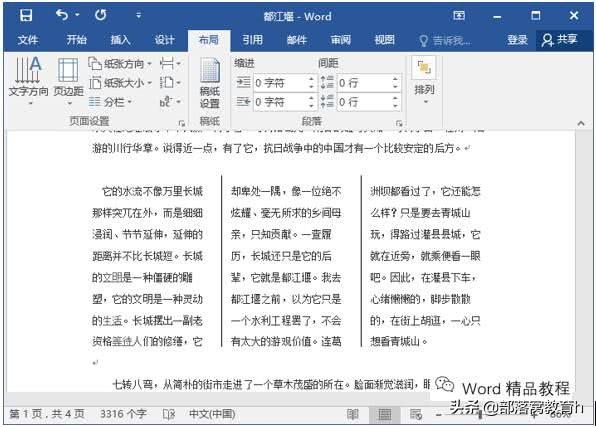Click the left indent icon beside 缩进 field
This screenshot has height=427, width=596.
click(243, 82)
